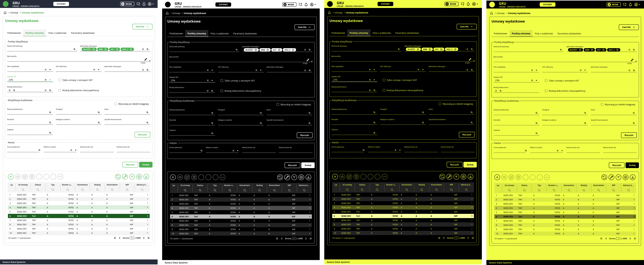Switch to Podstawowe tab in black-and-yellow-text panel

(x=338, y=33)
